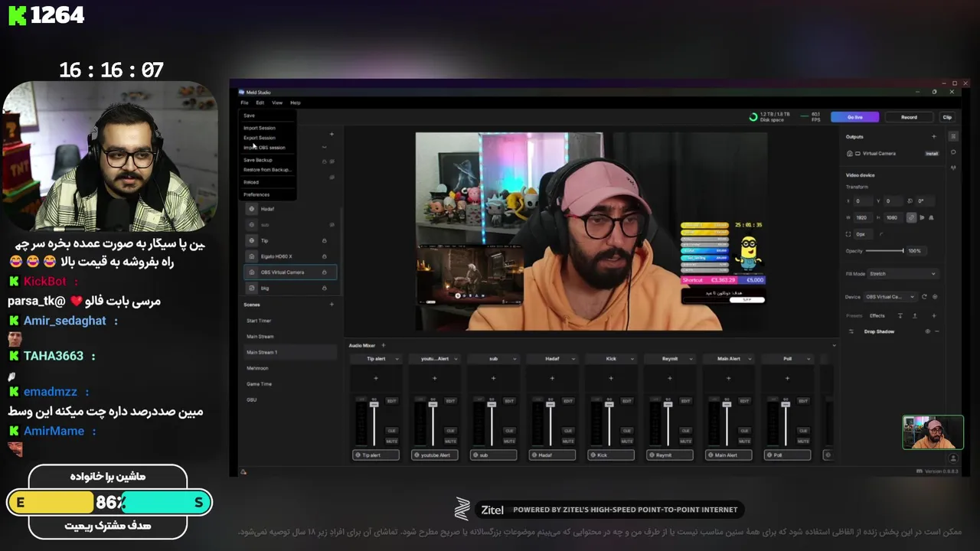Screen dimensions: 980x551
Task: Click the Go live button
Action: point(855,117)
